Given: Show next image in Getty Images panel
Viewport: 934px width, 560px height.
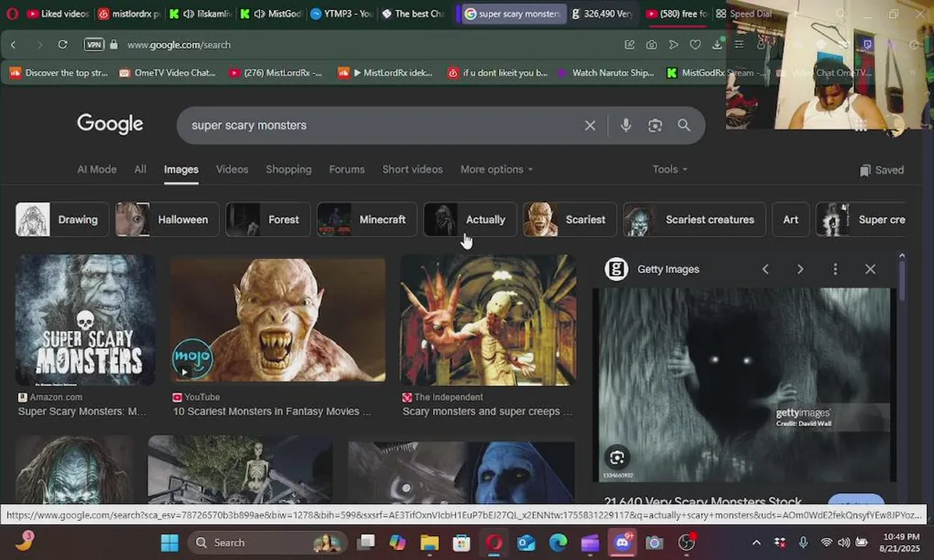Looking at the screenshot, I should pos(800,269).
